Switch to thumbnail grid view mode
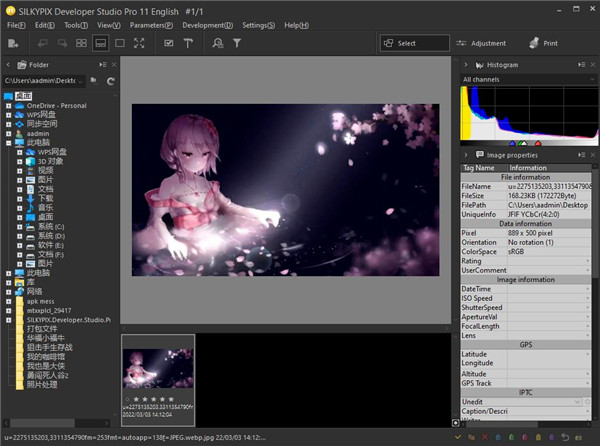This screenshot has height=446, width=600. pyautogui.click(x=80, y=43)
